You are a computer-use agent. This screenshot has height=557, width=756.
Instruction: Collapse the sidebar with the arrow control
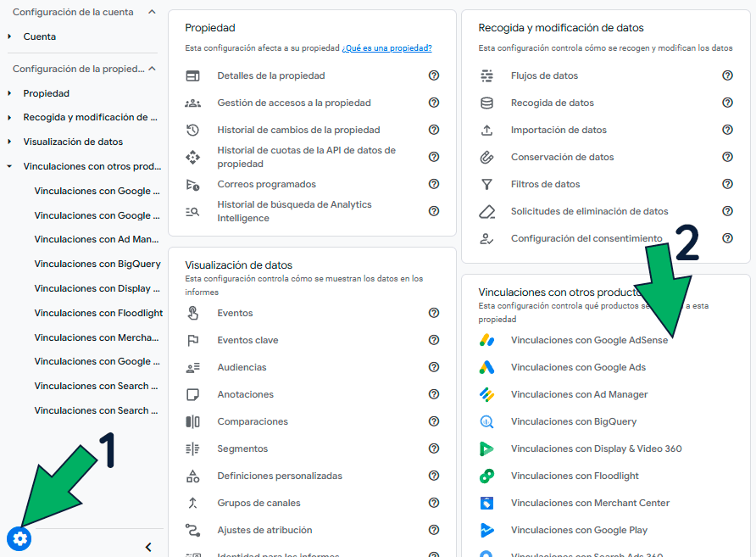coord(148,547)
